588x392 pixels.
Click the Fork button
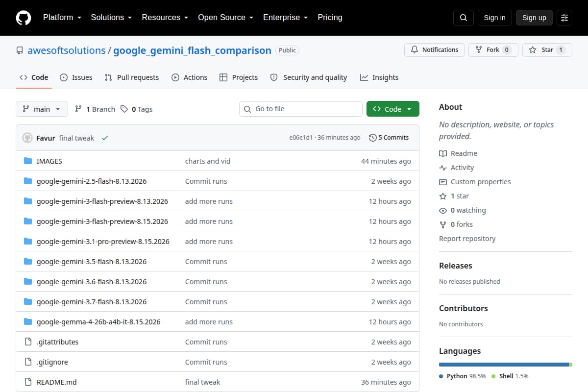pos(493,50)
